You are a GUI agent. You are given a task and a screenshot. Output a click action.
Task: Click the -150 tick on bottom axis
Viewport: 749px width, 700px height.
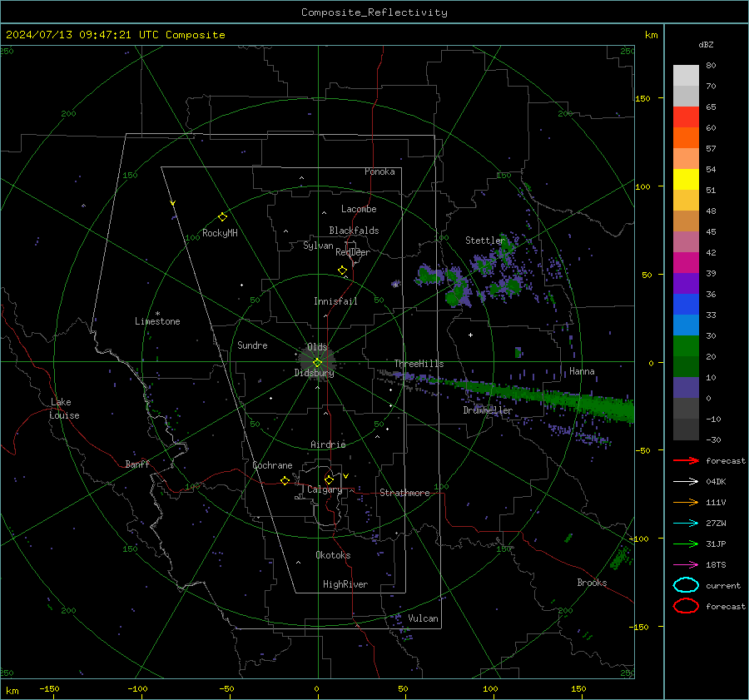(49, 688)
